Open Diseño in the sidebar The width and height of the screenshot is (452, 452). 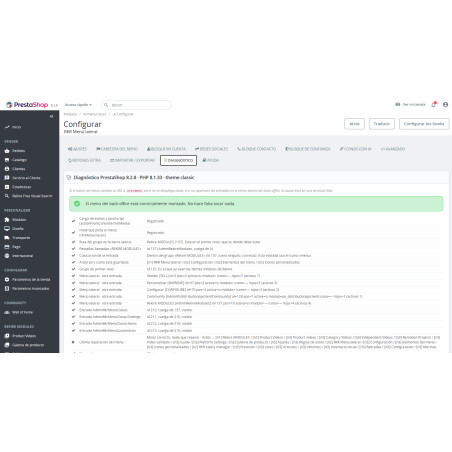click(x=18, y=229)
